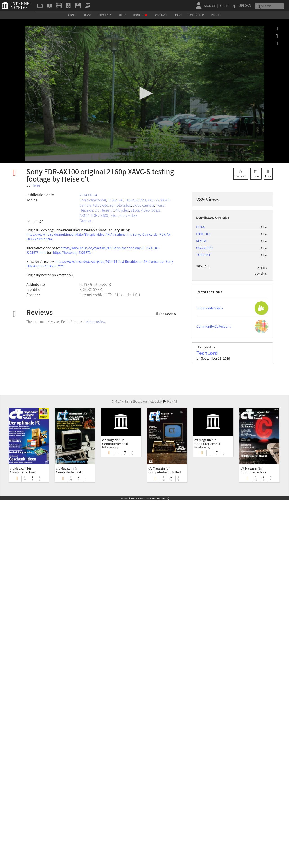Screen dimensions: 289x868
Task: Flag this item
Action: click(268, 174)
